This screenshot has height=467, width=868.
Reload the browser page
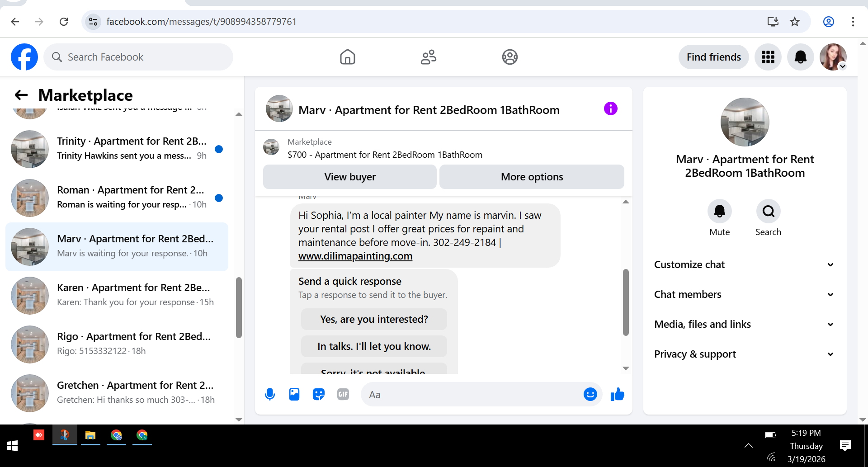[x=64, y=22]
